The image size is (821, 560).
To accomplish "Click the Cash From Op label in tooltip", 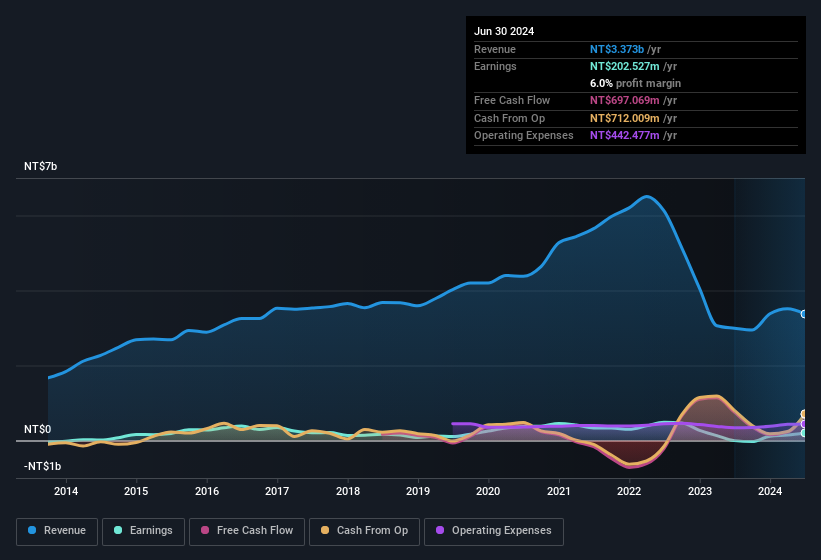I will (x=509, y=118).
